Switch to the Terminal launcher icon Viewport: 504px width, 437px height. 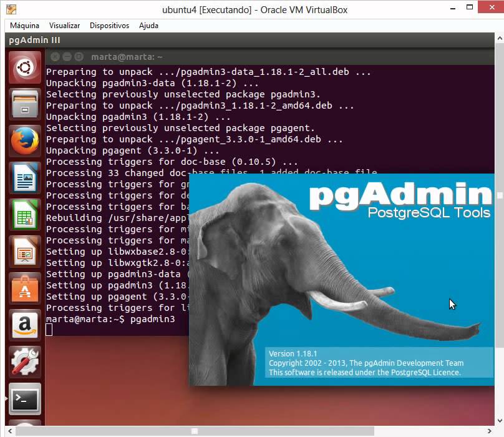[25, 399]
